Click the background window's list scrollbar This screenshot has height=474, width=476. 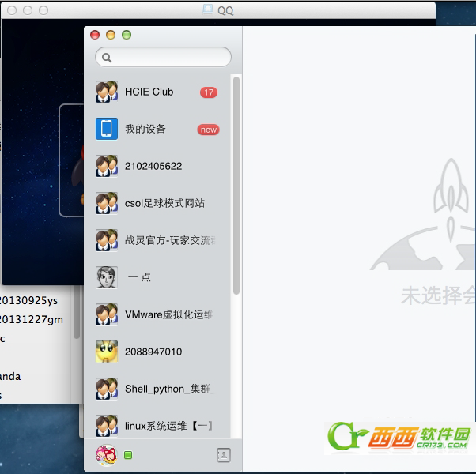pos(77,312)
